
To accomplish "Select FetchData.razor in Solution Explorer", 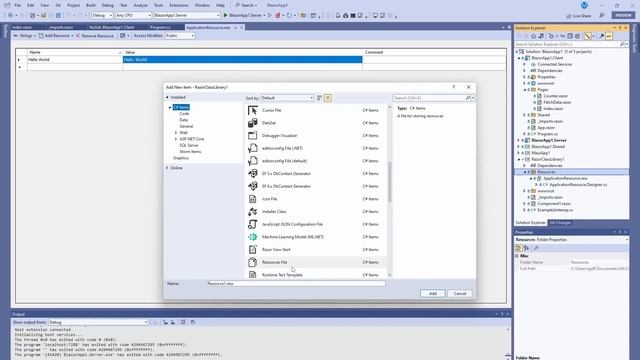I will 557,102.
